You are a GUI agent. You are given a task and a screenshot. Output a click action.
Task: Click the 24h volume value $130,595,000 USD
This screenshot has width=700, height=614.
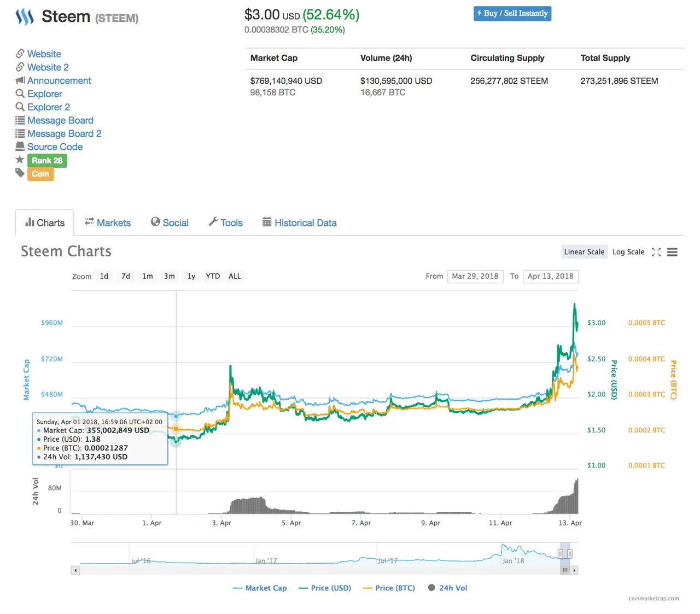[x=396, y=81]
